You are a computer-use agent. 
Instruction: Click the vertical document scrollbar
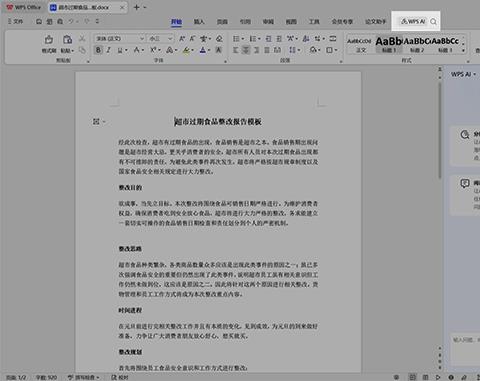[440, 130]
